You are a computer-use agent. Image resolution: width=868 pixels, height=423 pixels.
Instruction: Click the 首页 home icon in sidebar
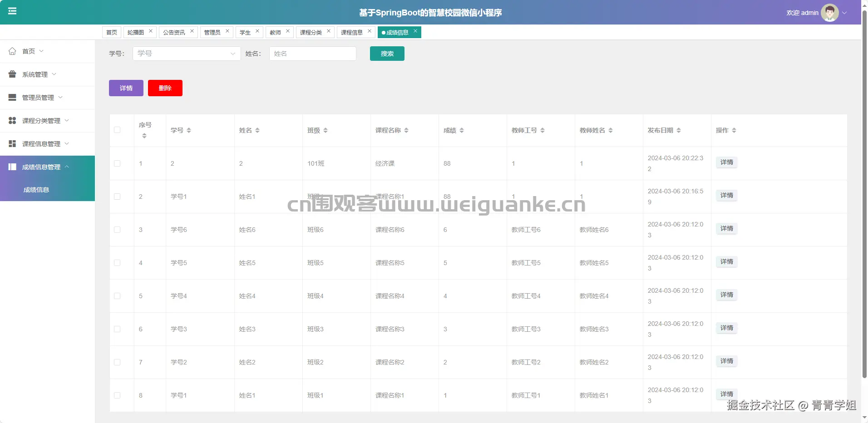(12, 51)
